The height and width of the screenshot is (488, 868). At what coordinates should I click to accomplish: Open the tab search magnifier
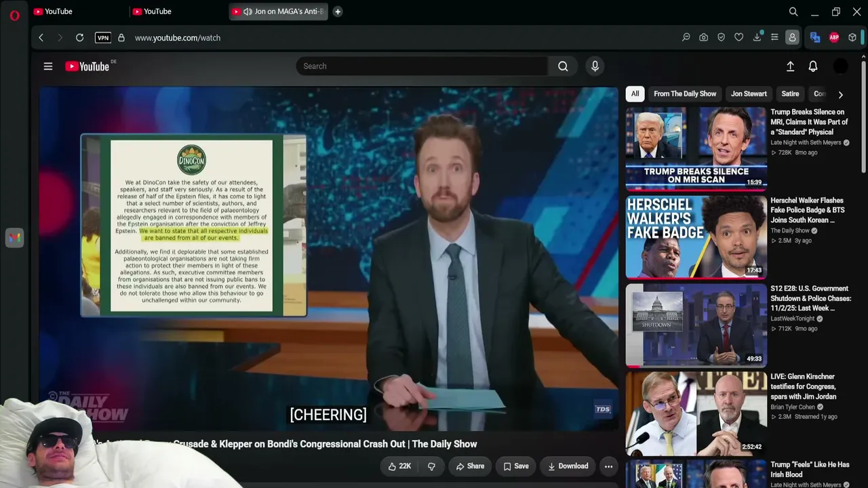pos(793,12)
